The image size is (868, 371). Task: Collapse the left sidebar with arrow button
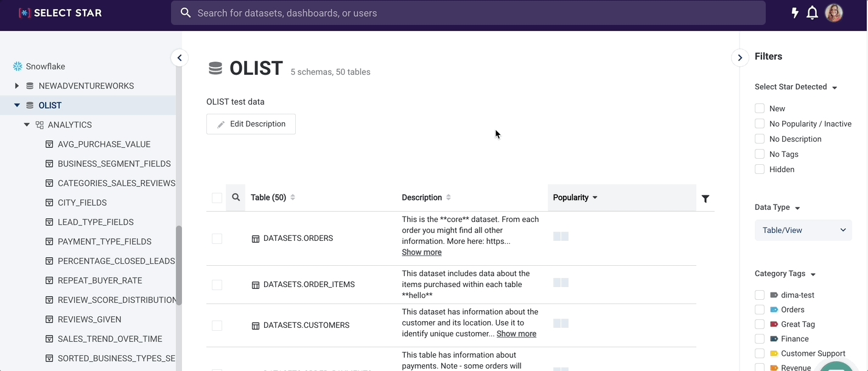[179, 58]
